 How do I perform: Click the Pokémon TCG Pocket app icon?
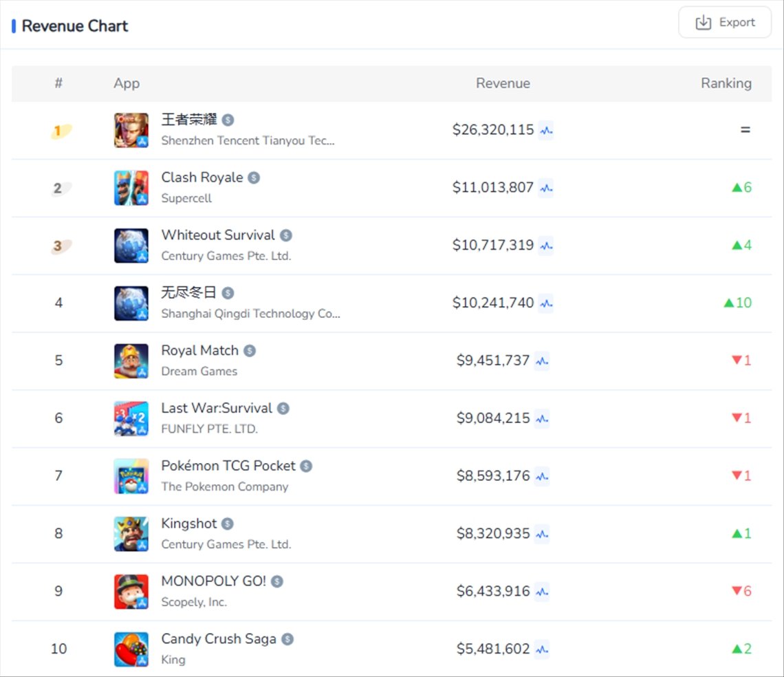pyautogui.click(x=131, y=476)
